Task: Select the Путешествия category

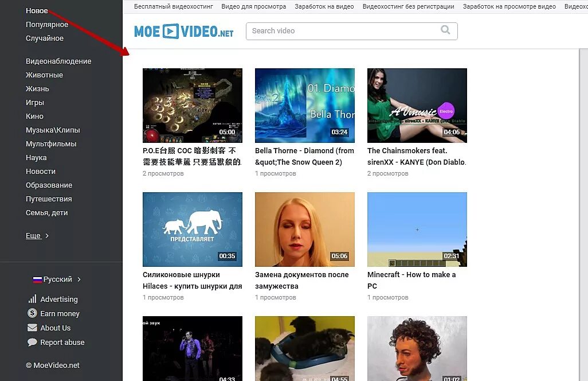Action: pos(49,199)
